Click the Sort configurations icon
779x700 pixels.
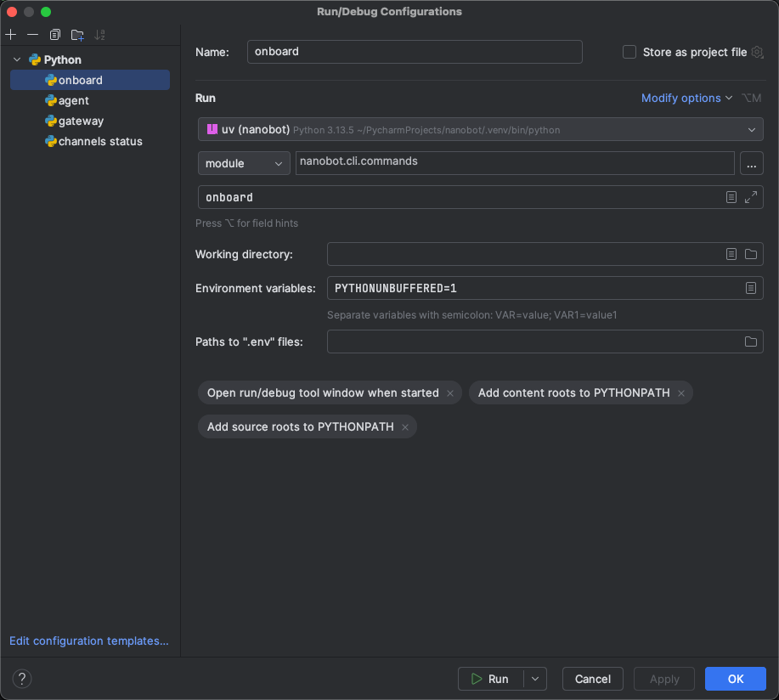(100, 35)
